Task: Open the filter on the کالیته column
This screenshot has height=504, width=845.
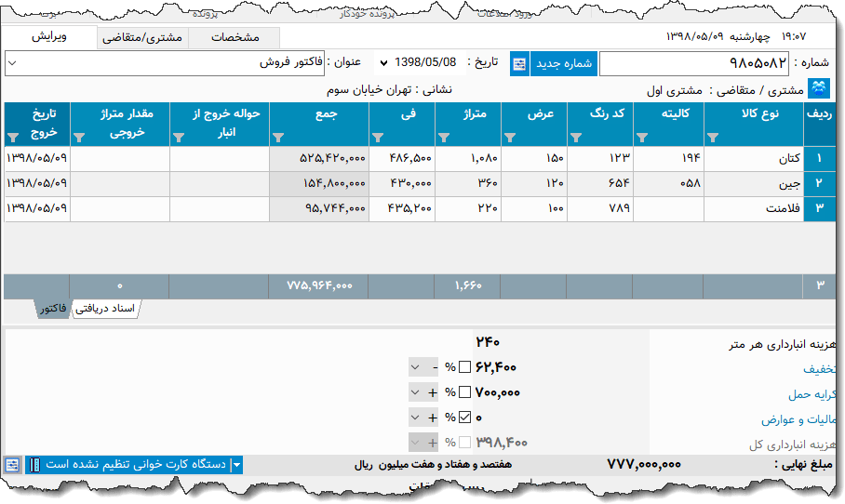Action: coord(642,138)
